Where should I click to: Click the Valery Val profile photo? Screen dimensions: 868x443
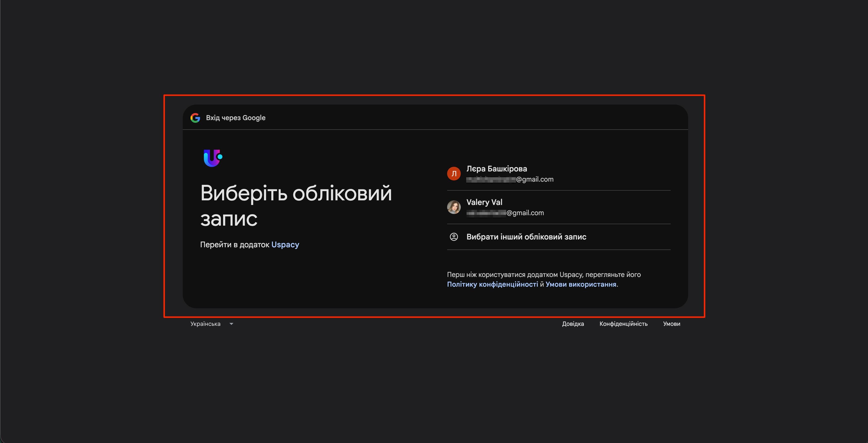point(453,207)
